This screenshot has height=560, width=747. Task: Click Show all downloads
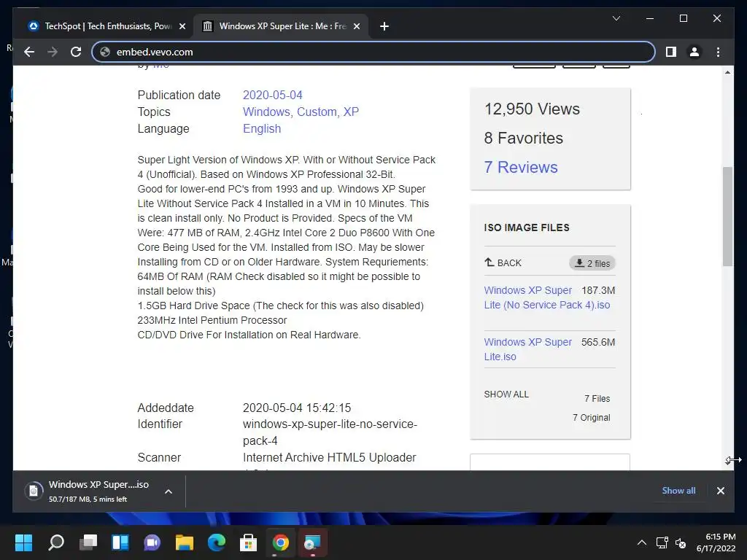coord(678,491)
